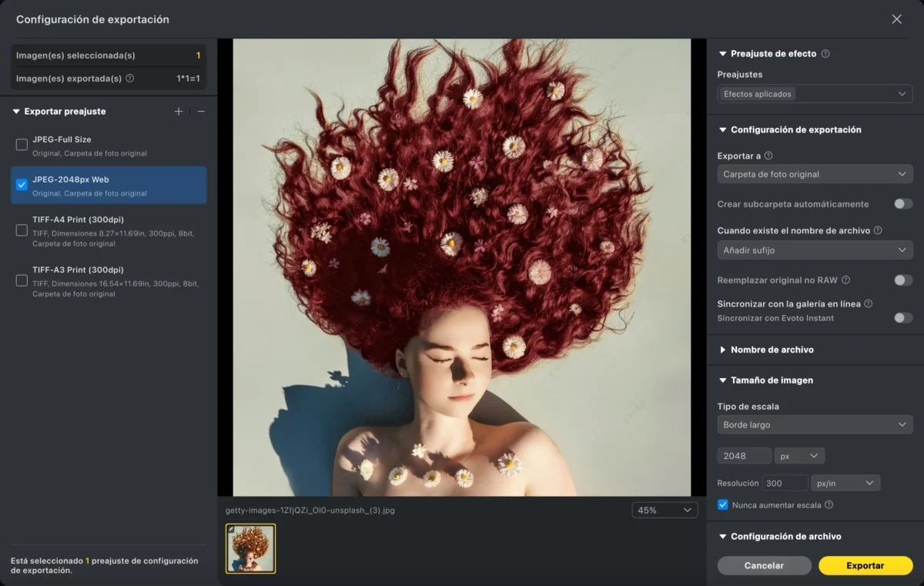The image size is (924, 586).
Task: Collapse the Preajuste de efecto section
Action: pos(722,54)
